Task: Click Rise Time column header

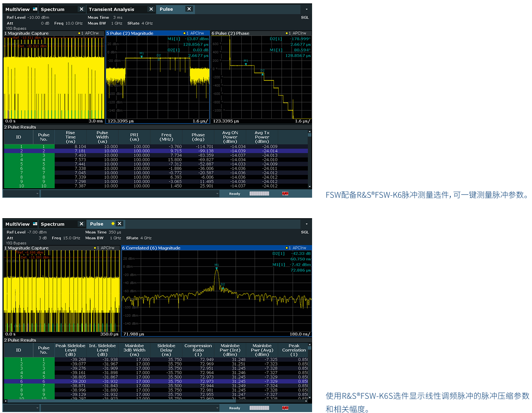Action: [x=70, y=137]
